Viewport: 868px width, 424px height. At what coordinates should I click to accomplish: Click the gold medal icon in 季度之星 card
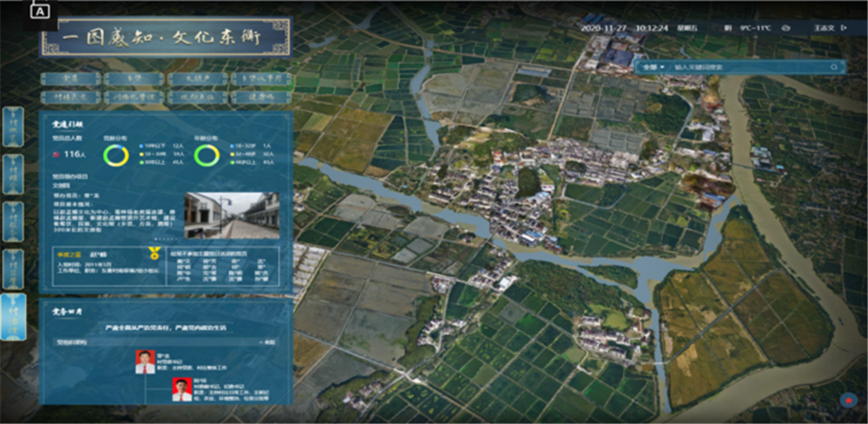[154, 254]
